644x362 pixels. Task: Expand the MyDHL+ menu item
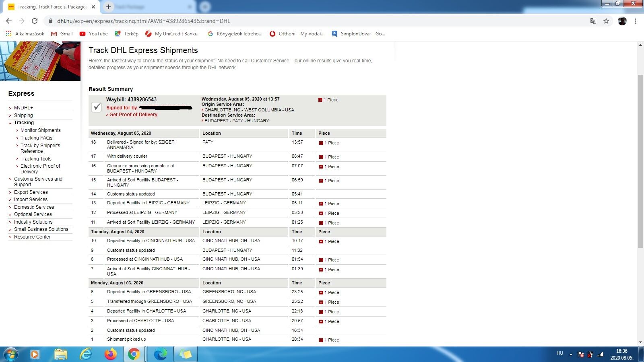pyautogui.click(x=23, y=108)
